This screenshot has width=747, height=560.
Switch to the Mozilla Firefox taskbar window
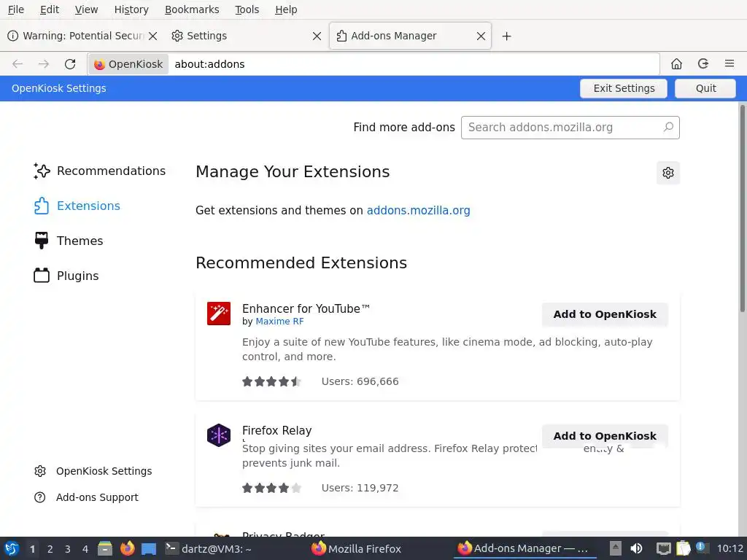(x=356, y=548)
